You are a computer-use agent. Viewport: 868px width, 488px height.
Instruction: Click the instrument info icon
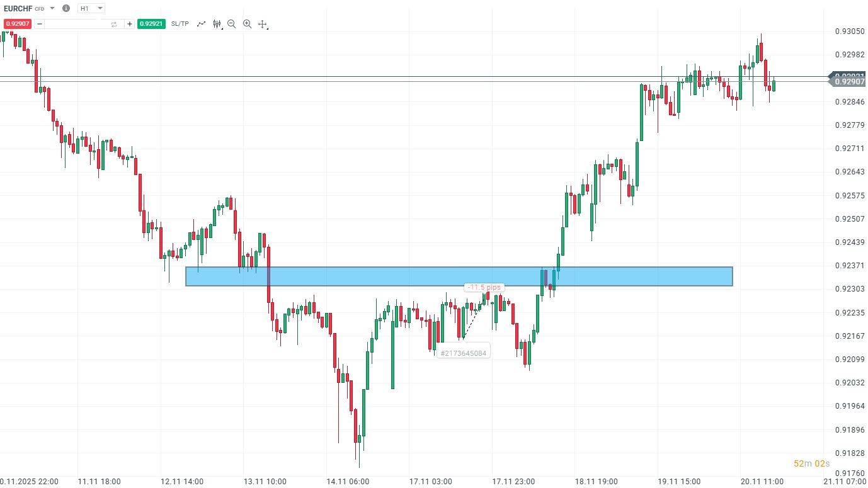(66, 8)
